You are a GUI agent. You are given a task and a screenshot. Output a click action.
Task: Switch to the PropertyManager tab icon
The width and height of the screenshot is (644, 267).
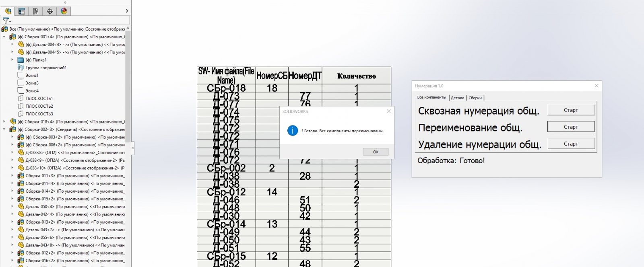pos(22,11)
